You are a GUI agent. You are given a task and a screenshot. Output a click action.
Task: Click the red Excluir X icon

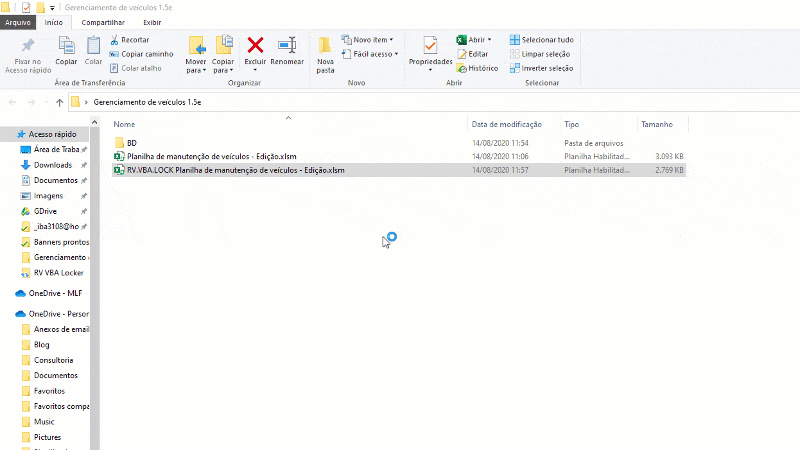(255, 45)
